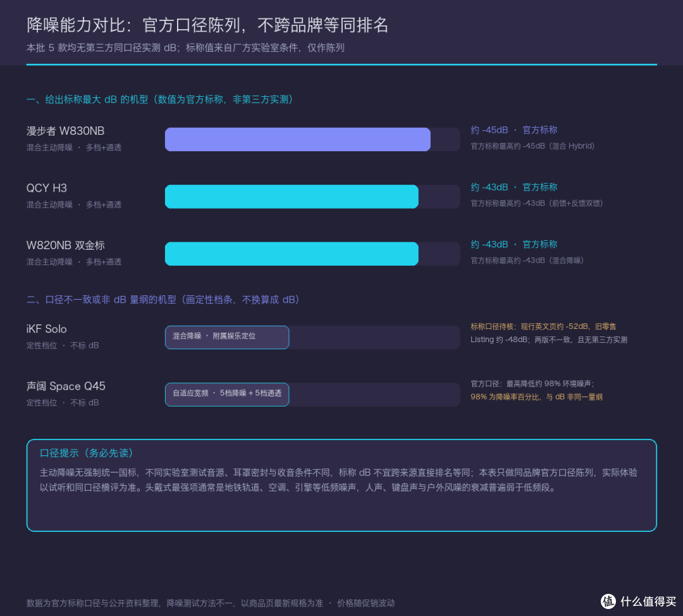Screen dimensions: 683x616
Task: Click the iKF Solo model name
Action: pyautogui.click(x=47, y=329)
